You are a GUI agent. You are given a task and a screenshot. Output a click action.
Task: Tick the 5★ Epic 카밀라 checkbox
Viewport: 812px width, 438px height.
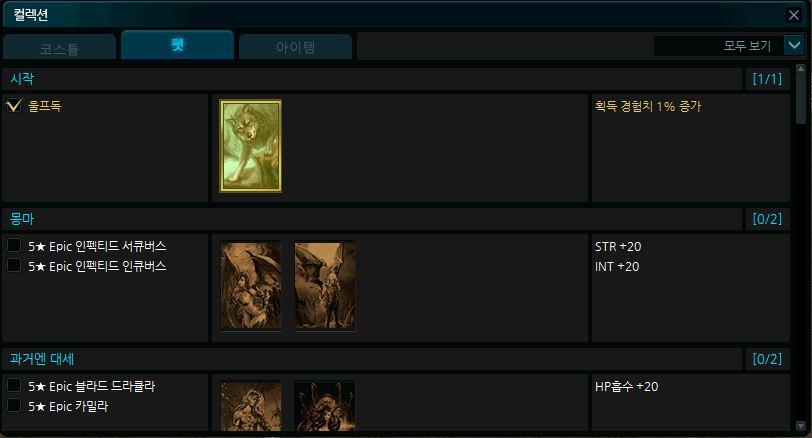click(x=14, y=405)
